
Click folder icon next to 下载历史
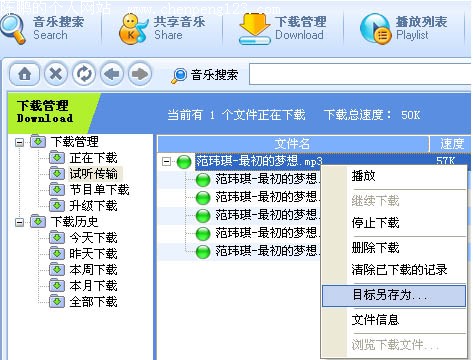pyautogui.click(x=38, y=221)
